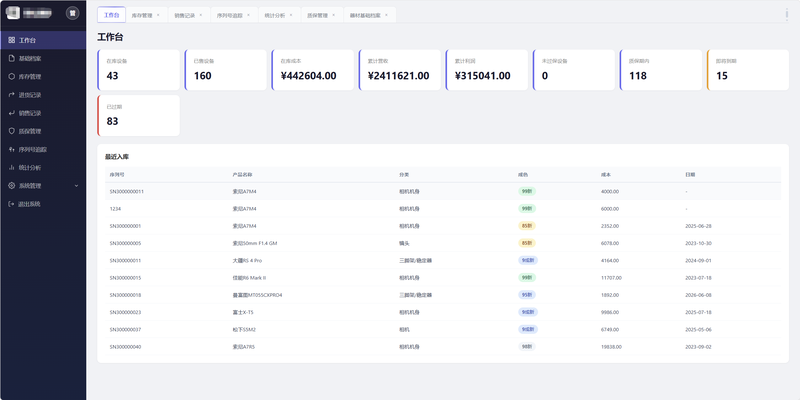The width and height of the screenshot is (800, 400).
Task: Select the 库存管理 circle icon in sidebar
Action: tap(12, 77)
